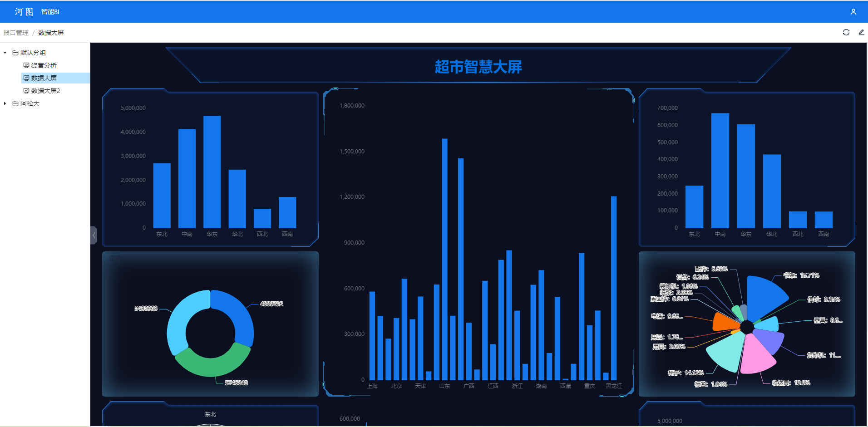This screenshot has height=427, width=868.
Task: Click the 东北 label in bottom-left panel
Action: (210, 414)
